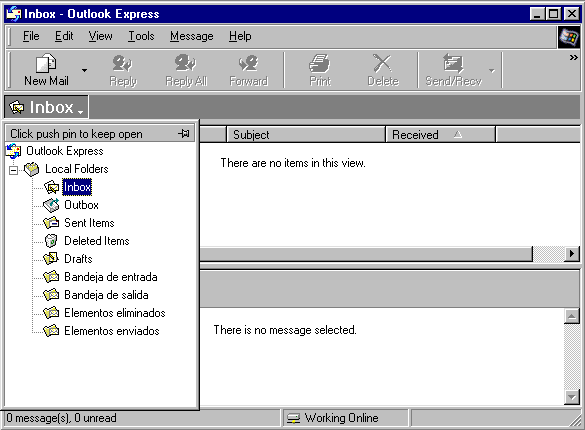The image size is (585, 430).
Task: Click the Forward message icon
Action: [x=248, y=63]
